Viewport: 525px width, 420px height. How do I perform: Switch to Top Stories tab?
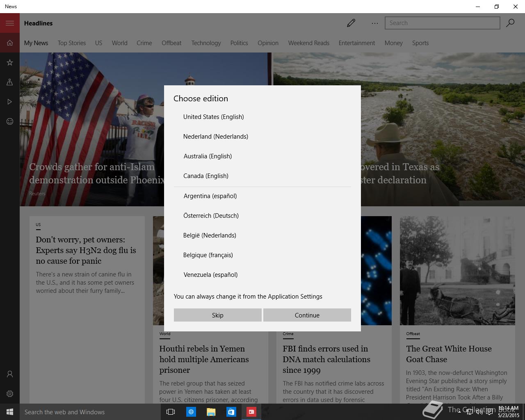point(72,43)
